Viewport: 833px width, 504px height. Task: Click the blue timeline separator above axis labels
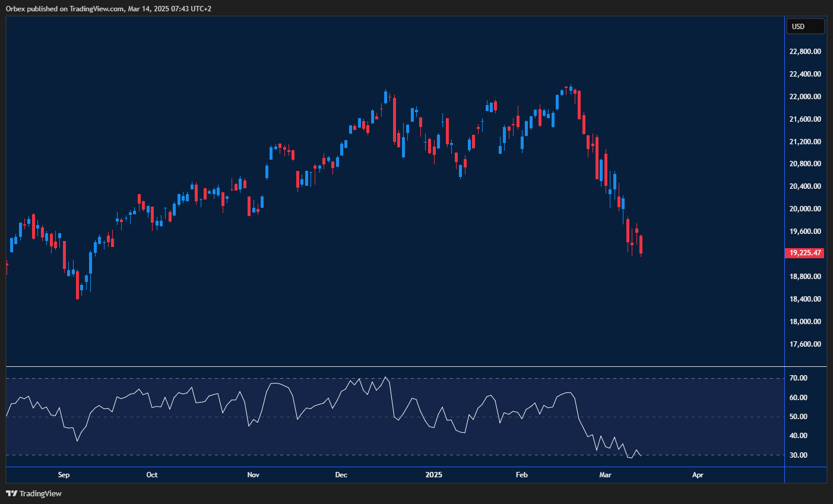392,468
